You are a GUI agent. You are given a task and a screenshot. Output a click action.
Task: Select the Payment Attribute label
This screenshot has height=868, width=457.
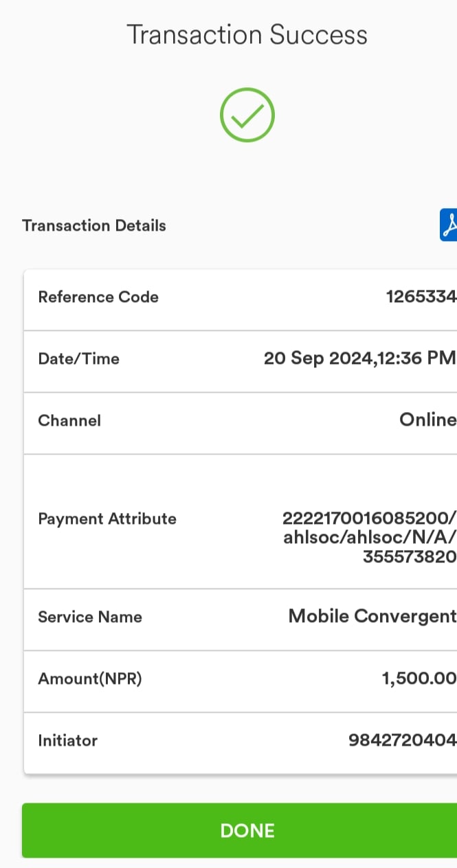click(107, 518)
